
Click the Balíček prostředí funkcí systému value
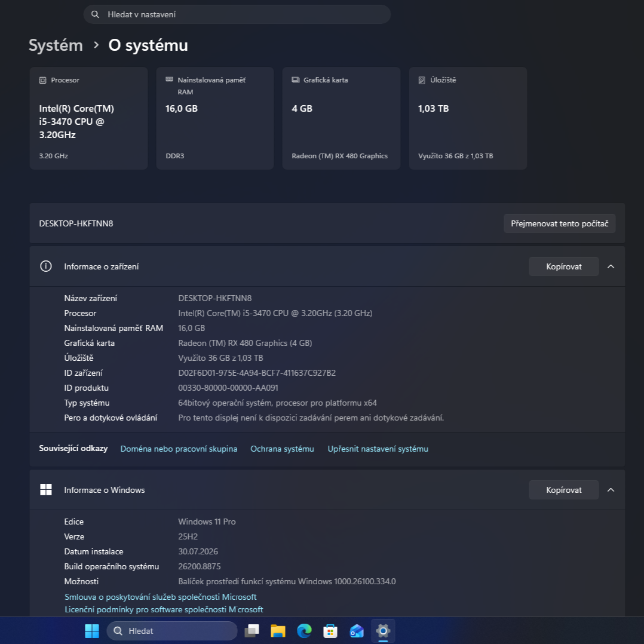coord(287,581)
